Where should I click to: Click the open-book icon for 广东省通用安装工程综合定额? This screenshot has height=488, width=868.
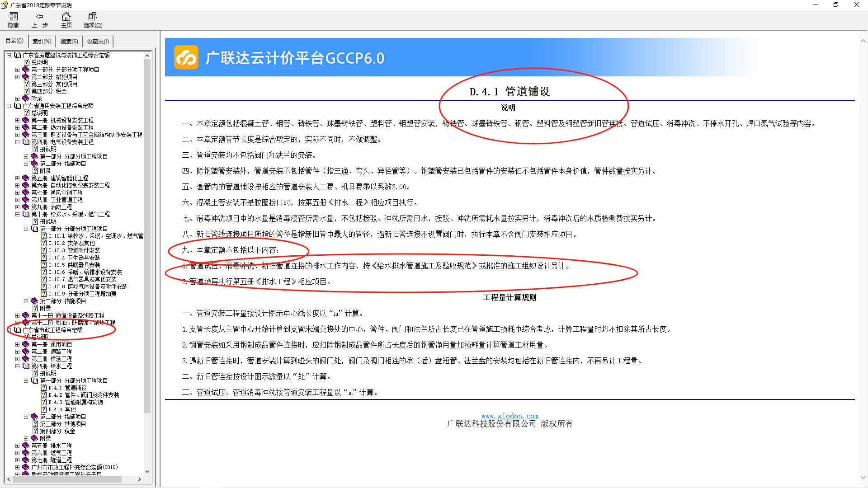click(x=18, y=106)
